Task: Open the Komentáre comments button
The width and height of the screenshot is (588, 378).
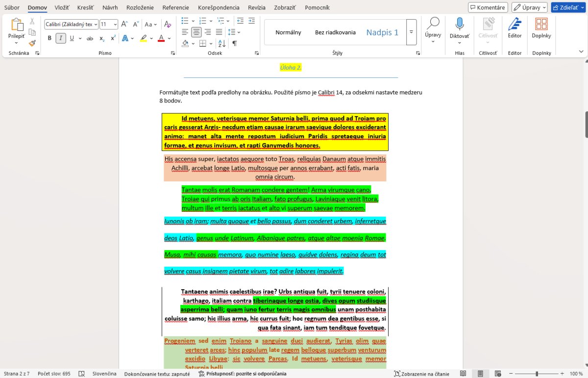Action: click(x=488, y=7)
